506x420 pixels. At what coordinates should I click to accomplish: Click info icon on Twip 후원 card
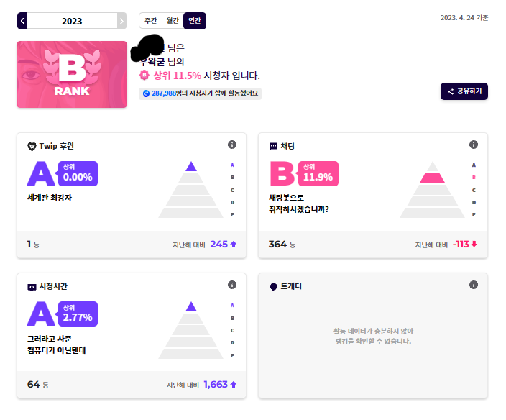(232, 145)
